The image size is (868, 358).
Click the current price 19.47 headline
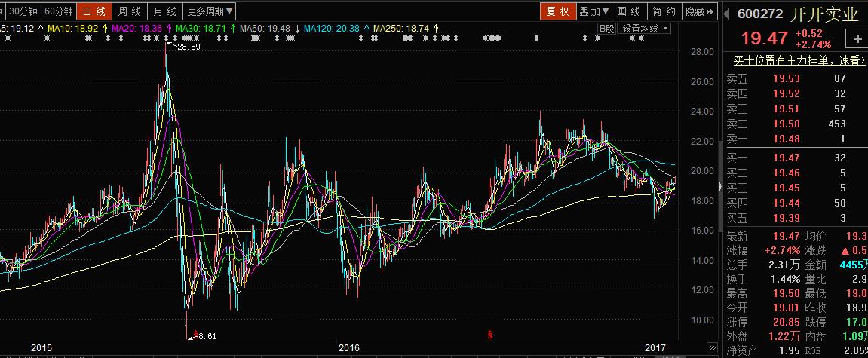tap(765, 38)
